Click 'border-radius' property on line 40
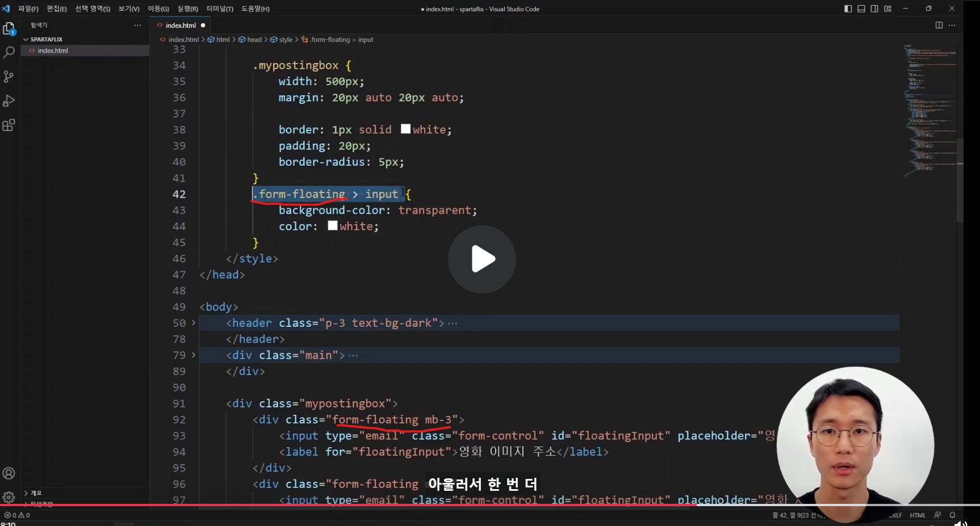The height and width of the screenshot is (526, 980). (x=321, y=162)
